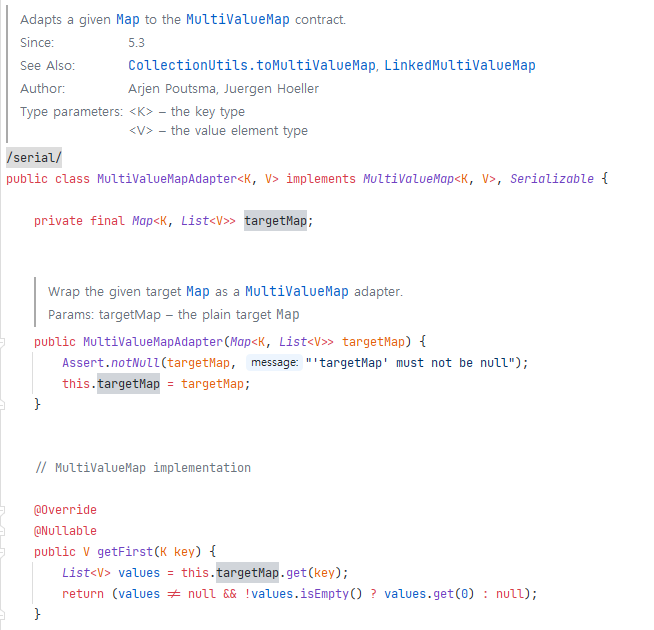This screenshot has height=630, width=654.
Task: Open the MultiValueMap link in class description
Action: pyautogui.click(x=237, y=20)
